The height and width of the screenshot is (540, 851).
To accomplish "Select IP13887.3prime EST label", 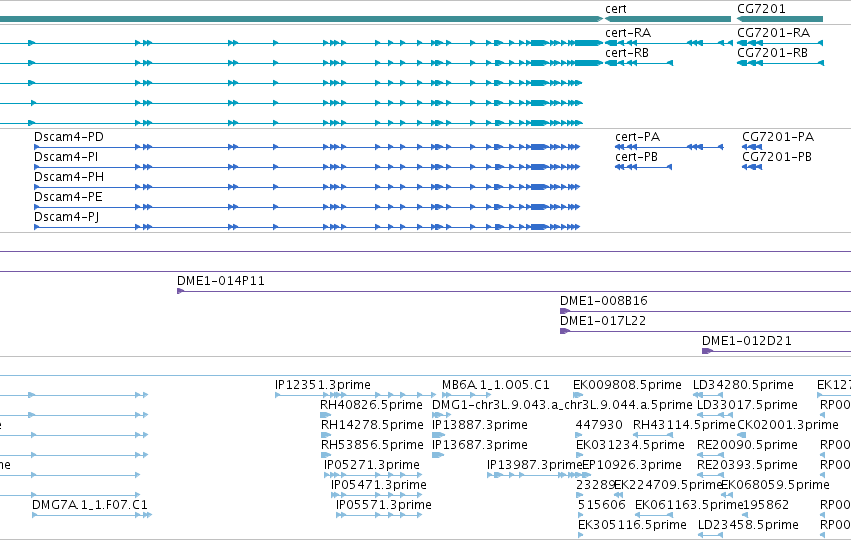I will coord(480,425).
